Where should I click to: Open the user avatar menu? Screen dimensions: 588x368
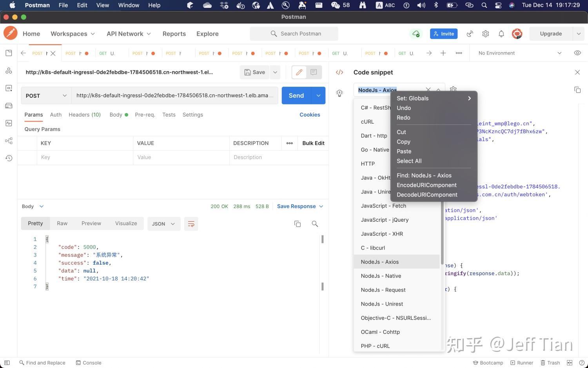(x=517, y=34)
